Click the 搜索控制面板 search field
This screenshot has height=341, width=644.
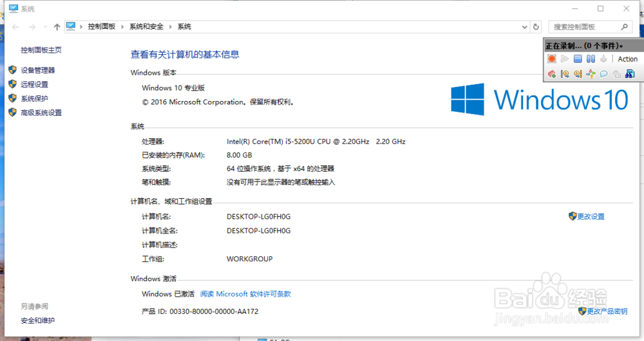(x=590, y=27)
